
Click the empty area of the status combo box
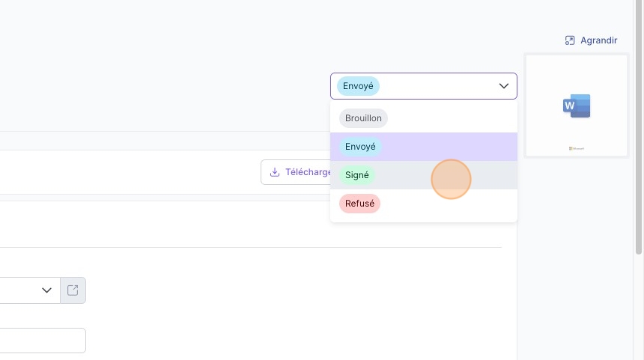(437, 86)
